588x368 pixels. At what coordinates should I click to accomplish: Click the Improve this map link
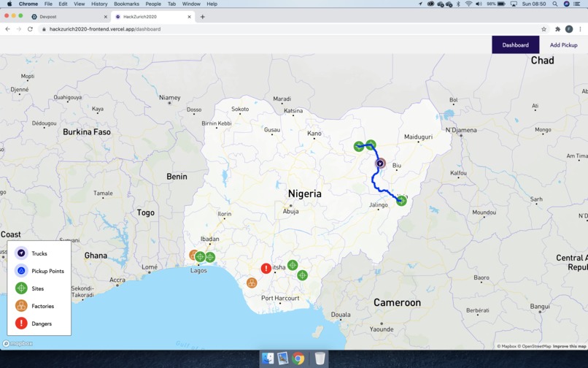tap(569, 346)
